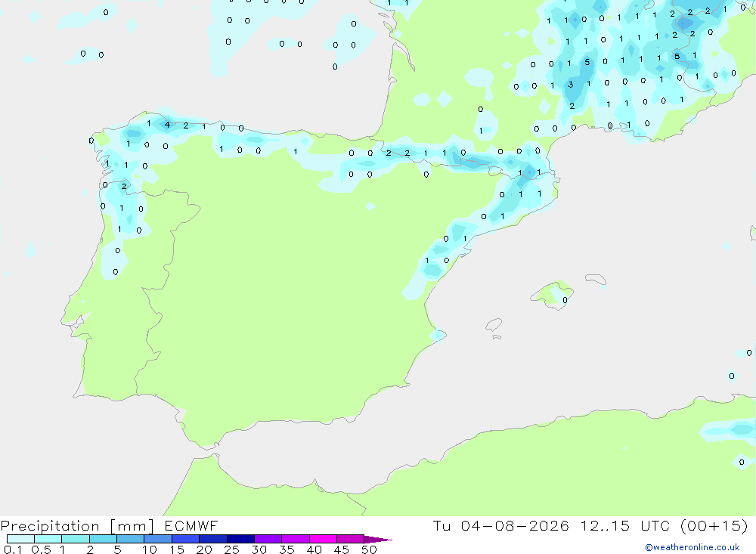This screenshot has width=756, height=554.
Task: Click the '3' precipitation value in southern France
Action: point(571,85)
